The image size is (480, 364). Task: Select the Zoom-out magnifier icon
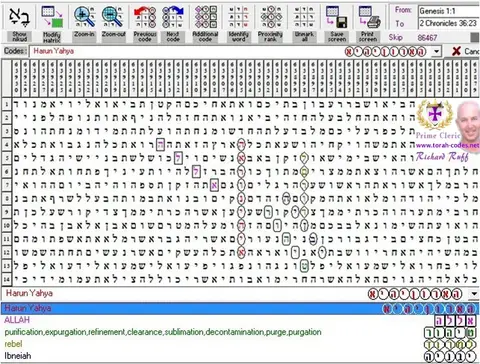tap(113, 17)
